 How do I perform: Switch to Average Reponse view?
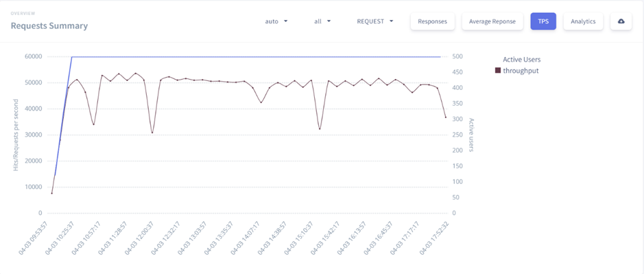[492, 21]
